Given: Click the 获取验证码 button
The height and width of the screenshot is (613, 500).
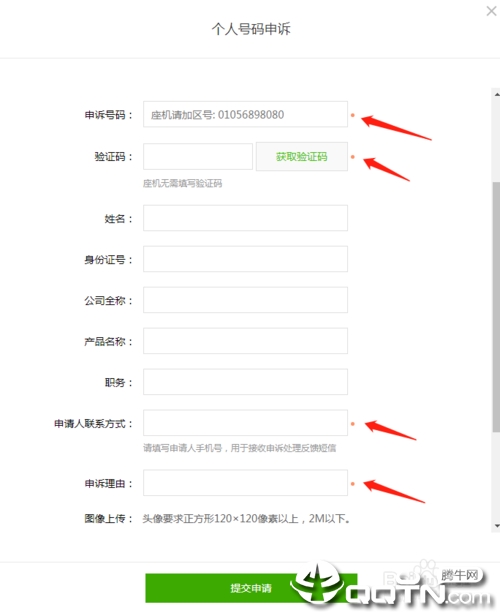Looking at the screenshot, I should [x=302, y=156].
